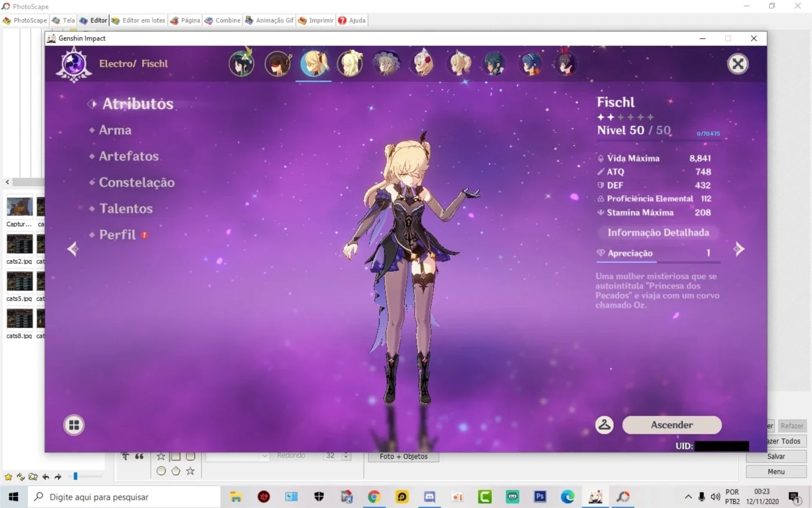
Task: Go to next character with right arrow
Action: (x=739, y=249)
